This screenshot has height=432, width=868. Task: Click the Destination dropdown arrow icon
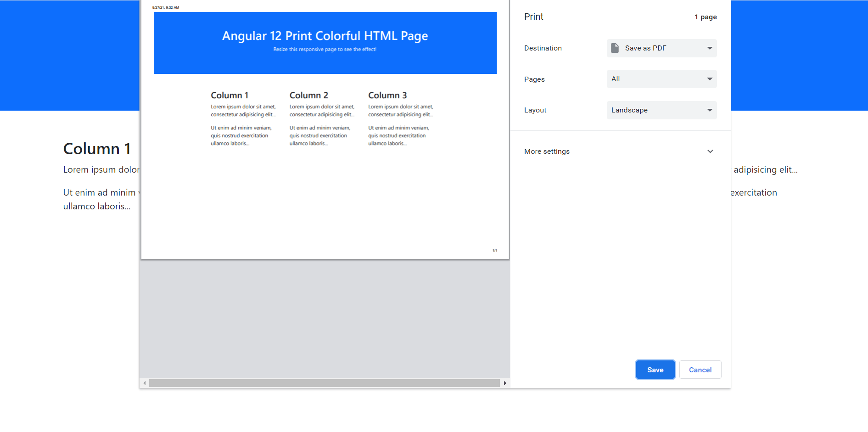click(710, 48)
